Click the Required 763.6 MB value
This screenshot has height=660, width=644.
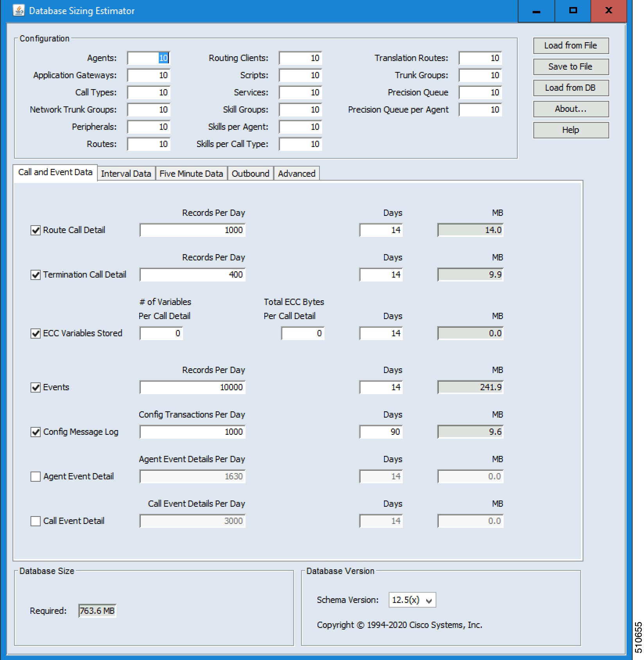97,611
